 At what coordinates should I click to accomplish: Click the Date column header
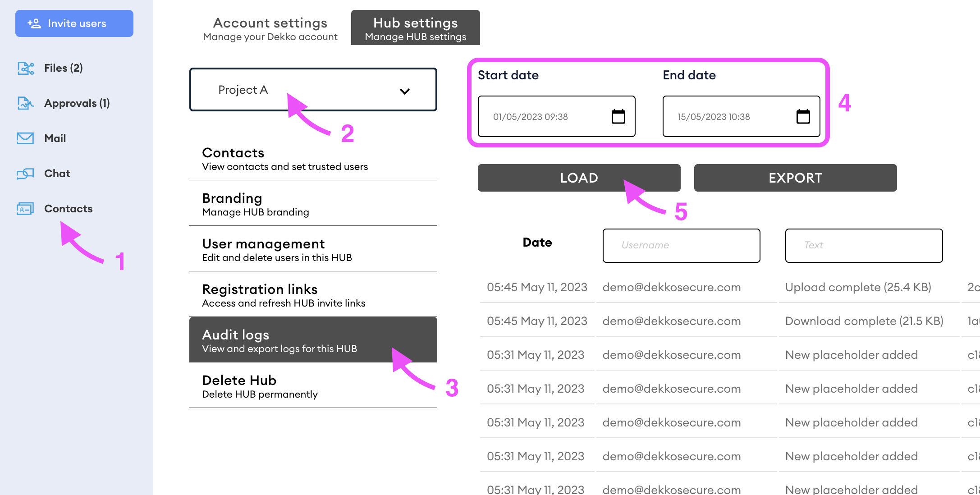[537, 243]
